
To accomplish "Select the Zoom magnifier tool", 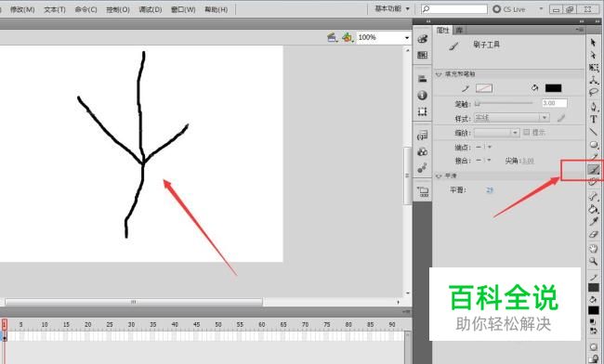I will 594,261.
